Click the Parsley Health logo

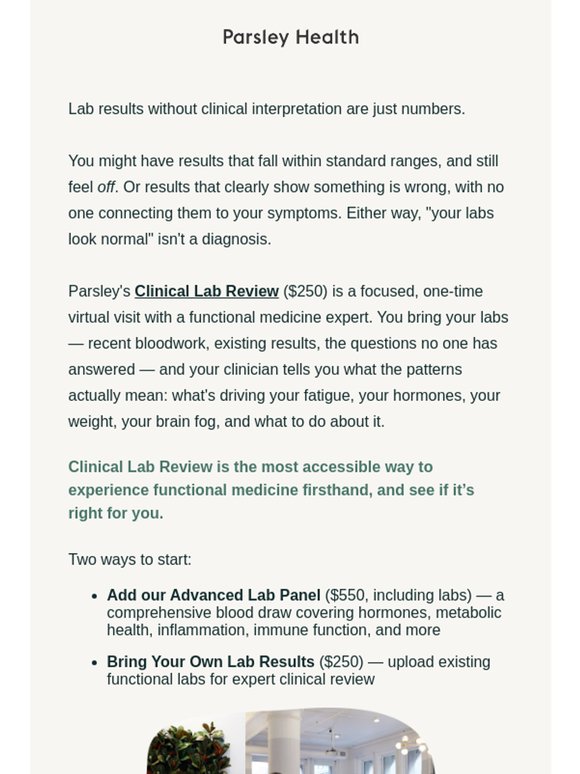tap(290, 38)
